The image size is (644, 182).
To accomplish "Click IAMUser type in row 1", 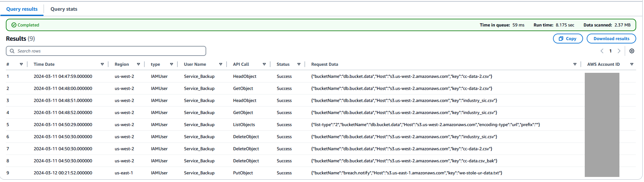I will (159, 77).
